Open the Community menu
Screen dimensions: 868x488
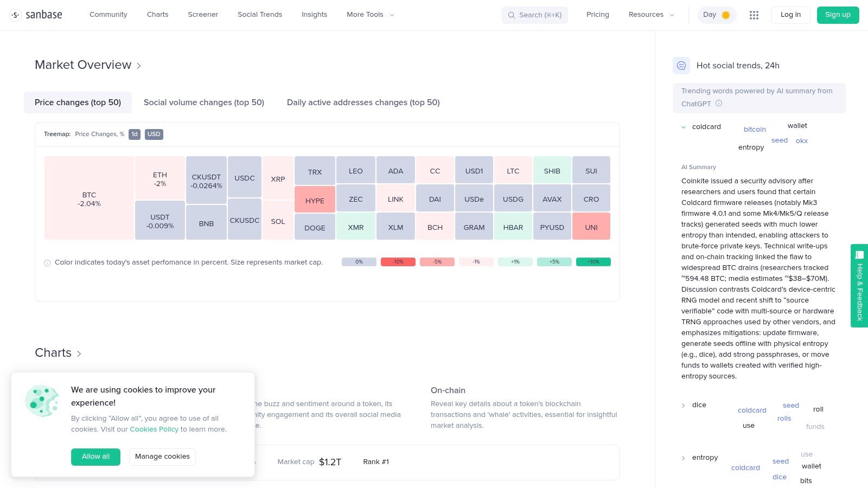coord(108,15)
